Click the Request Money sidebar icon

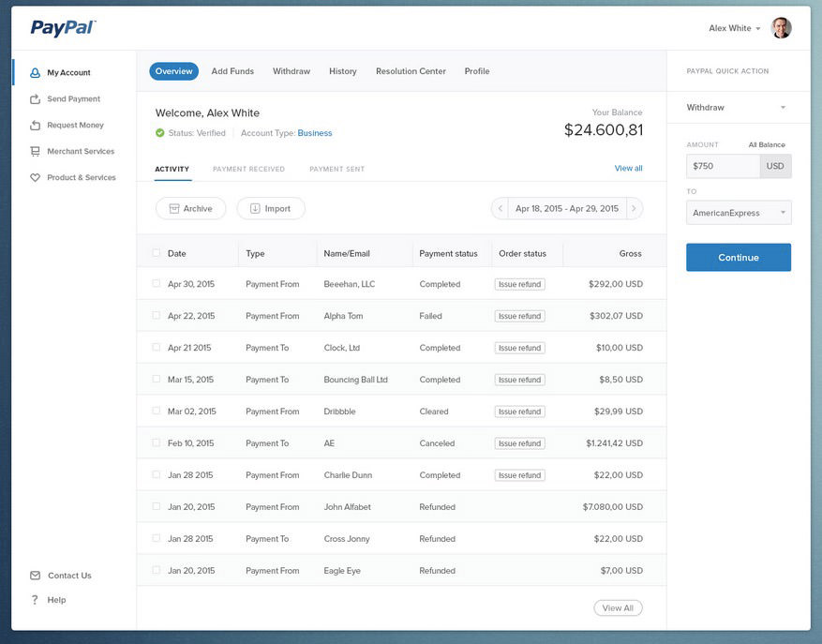35,126
